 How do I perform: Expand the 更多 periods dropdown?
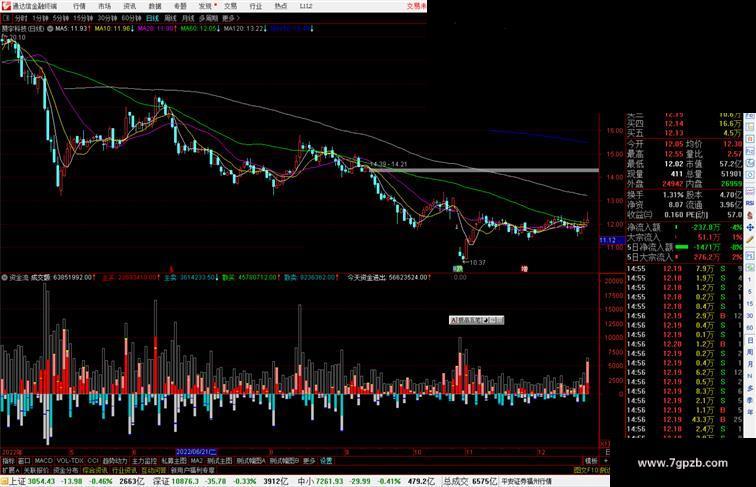coord(231,18)
